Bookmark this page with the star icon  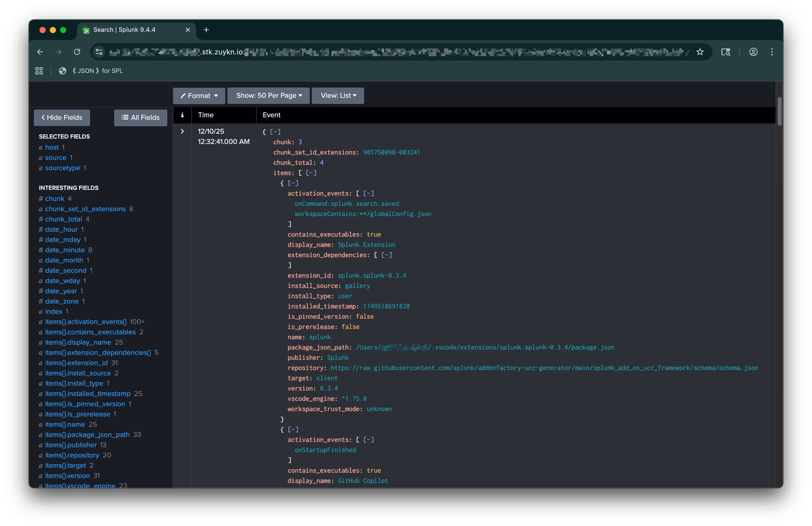pyautogui.click(x=700, y=52)
